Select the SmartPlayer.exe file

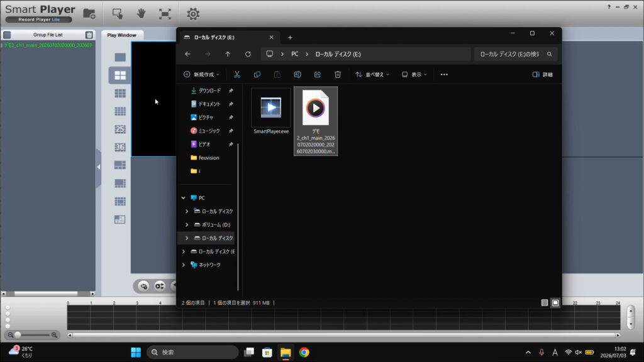coord(271,111)
